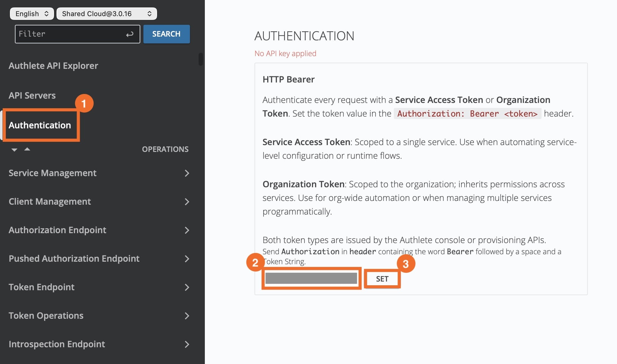Click Token Operations chevron arrow
Image resolution: width=617 pixels, height=364 pixels.
coord(187,316)
